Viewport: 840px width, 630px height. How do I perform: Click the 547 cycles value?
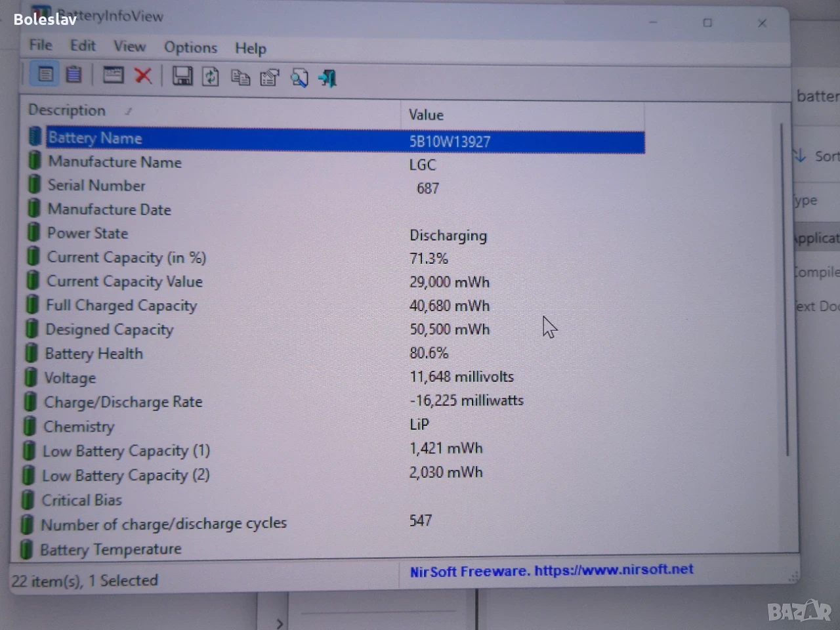pyautogui.click(x=421, y=521)
